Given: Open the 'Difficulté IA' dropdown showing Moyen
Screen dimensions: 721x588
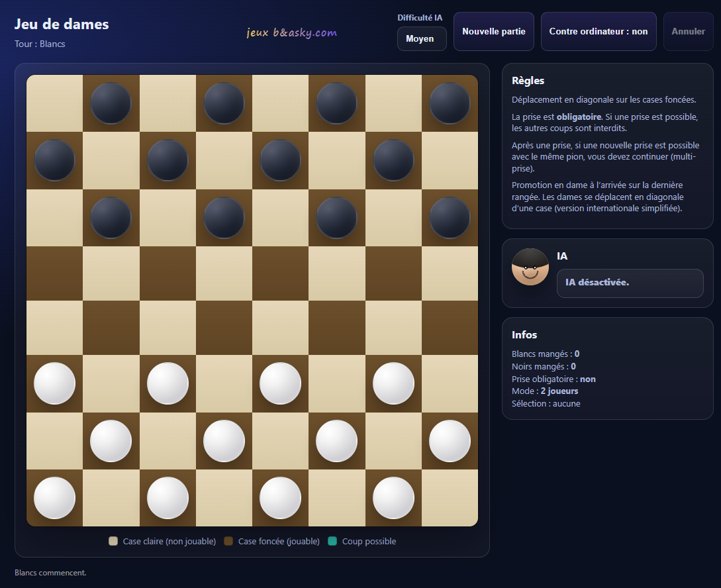Looking at the screenshot, I should 422,39.
